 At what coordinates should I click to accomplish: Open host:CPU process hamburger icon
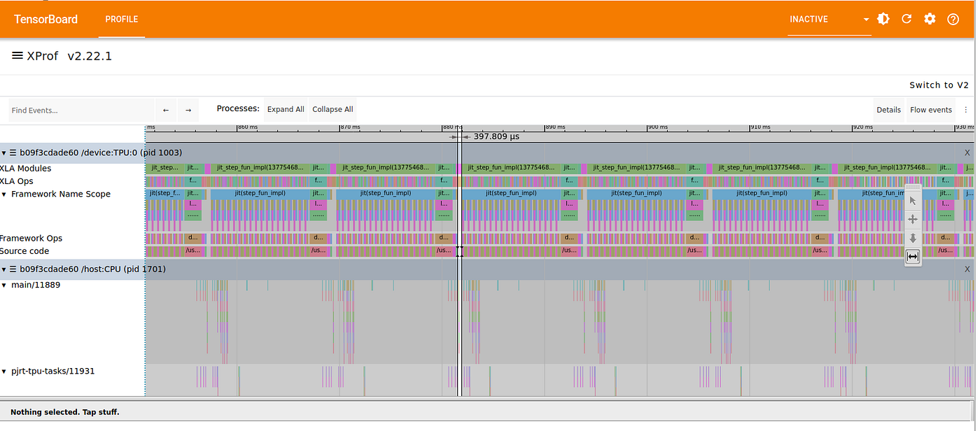13,269
